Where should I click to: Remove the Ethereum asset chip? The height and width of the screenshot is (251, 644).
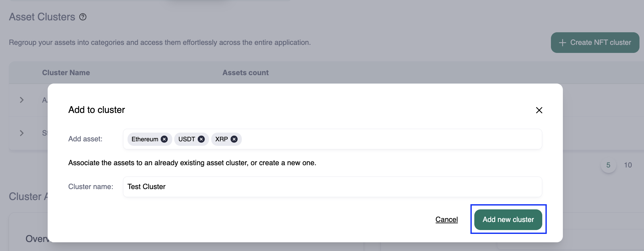point(164,139)
